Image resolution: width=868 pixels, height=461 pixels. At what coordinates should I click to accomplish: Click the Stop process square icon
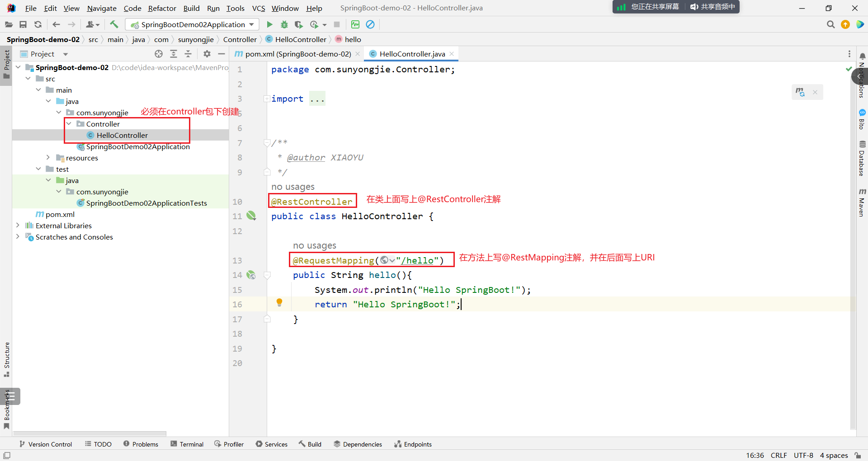(337, 24)
